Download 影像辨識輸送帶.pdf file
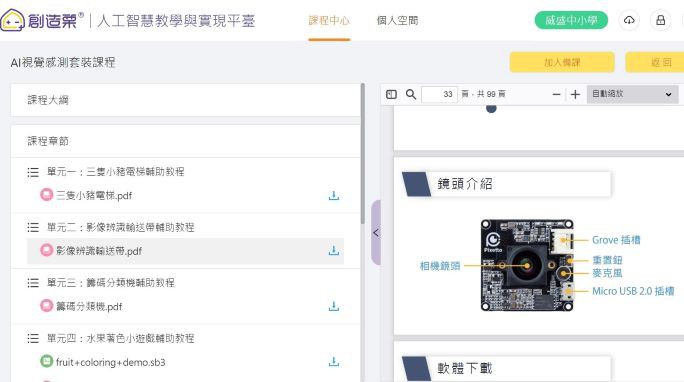684x382 pixels. pos(334,251)
